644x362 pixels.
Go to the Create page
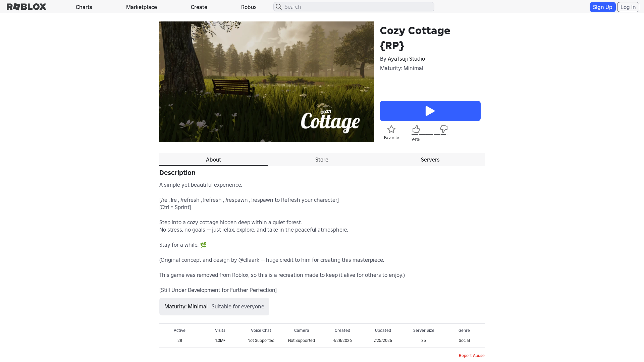[199, 7]
